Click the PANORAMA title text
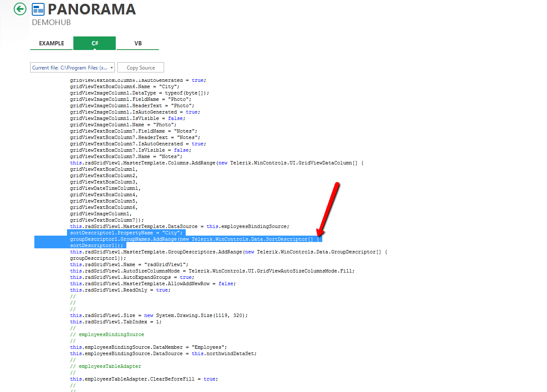This screenshot has width=547, height=392. (x=92, y=9)
